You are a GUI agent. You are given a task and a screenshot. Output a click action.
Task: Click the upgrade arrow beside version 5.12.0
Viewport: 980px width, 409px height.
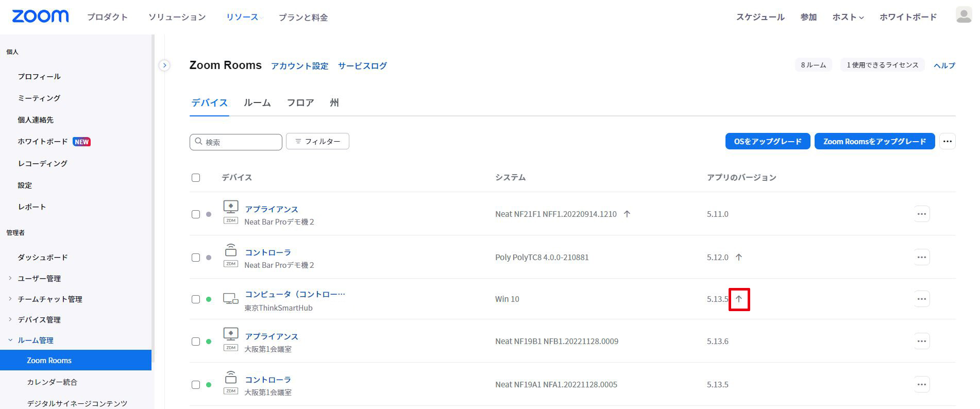[739, 257]
